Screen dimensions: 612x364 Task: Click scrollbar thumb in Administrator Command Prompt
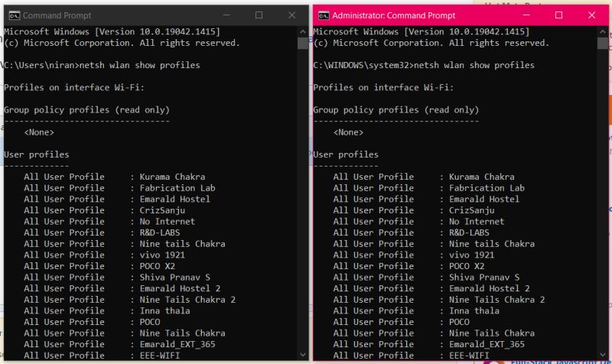point(602,43)
